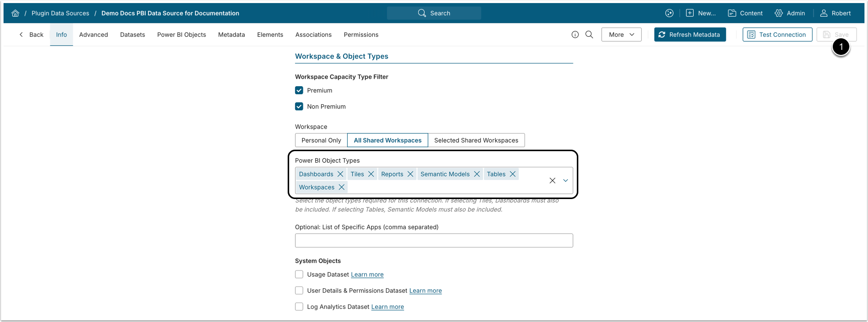Select the Personal Only workspace option
Viewport: 868px width, 322px height.
321,141
